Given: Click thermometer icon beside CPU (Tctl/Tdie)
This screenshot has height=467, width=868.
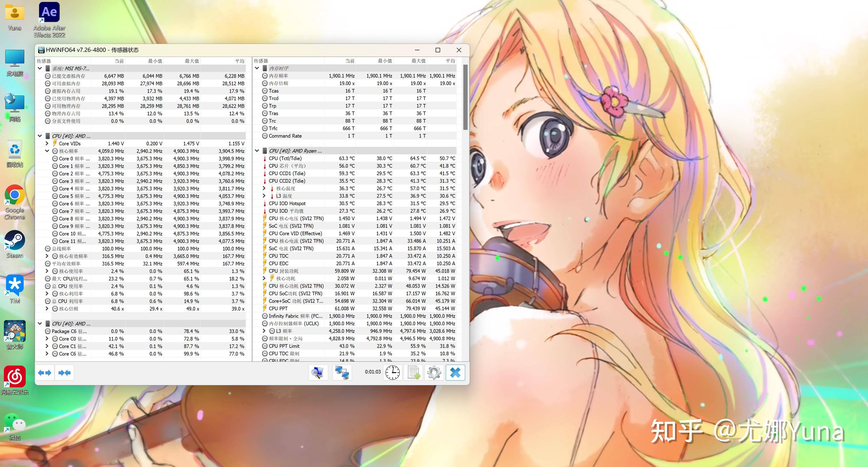Looking at the screenshot, I should (264, 159).
